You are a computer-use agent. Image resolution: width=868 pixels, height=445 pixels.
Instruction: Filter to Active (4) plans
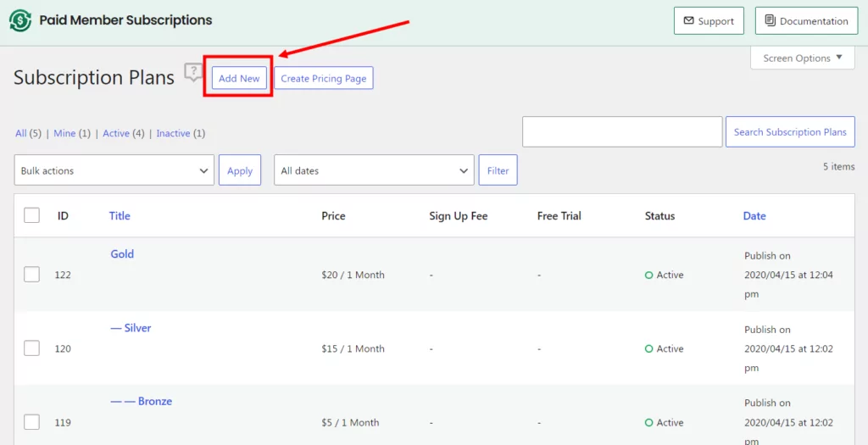click(x=124, y=133)
